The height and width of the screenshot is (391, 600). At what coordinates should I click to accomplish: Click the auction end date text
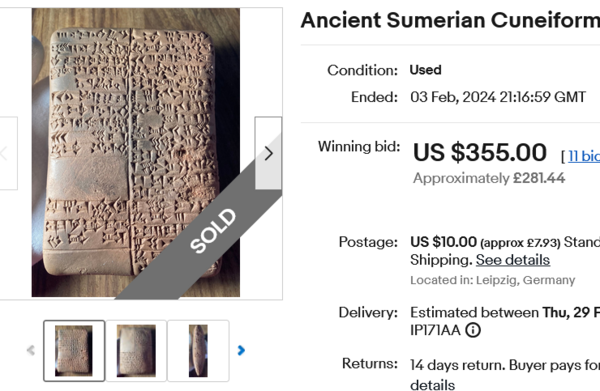tap(498, 97)
